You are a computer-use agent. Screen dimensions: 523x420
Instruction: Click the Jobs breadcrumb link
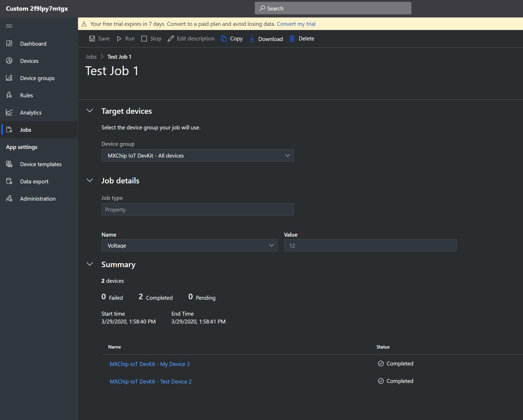[x=91, y=57]
